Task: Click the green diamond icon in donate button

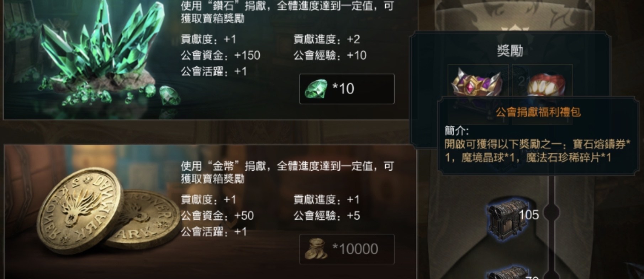Action: (316, 89)
